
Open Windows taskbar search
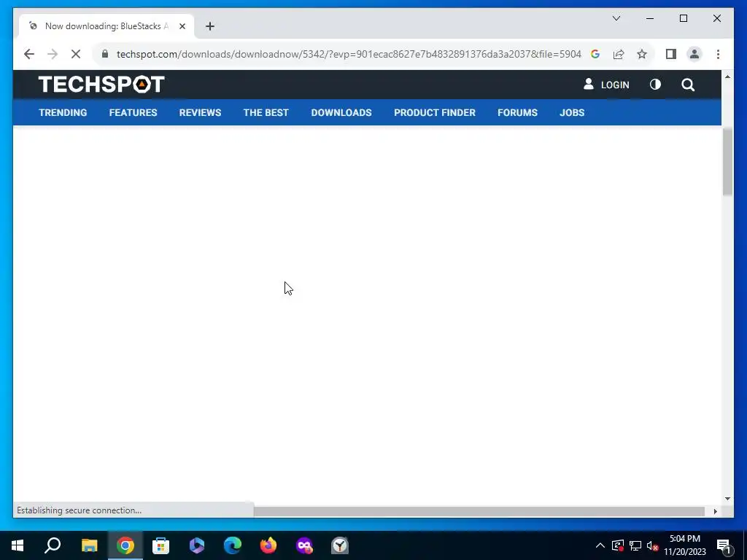(x=53, y=545)
